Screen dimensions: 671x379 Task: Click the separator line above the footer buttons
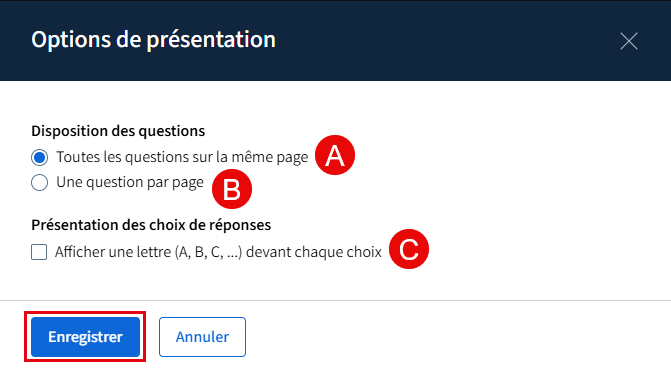(336, 300)
